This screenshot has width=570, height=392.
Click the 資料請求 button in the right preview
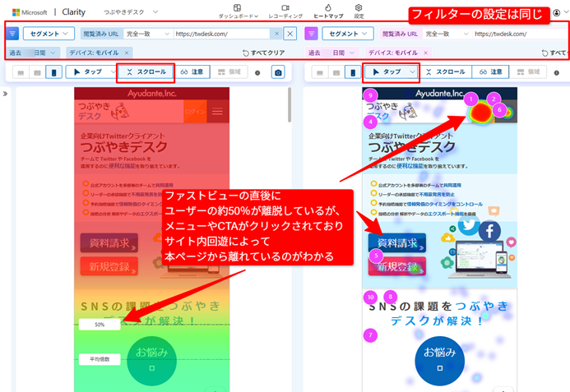397,243
